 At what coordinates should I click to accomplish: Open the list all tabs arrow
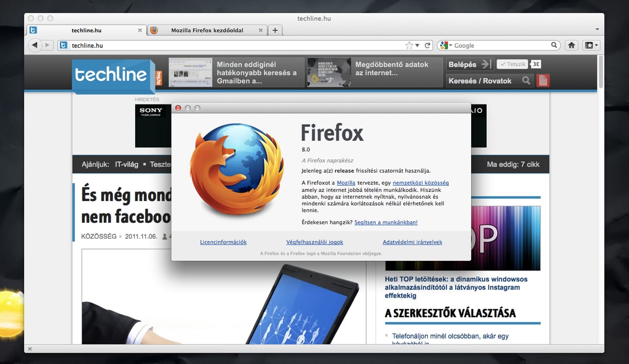tap(597, 29)
